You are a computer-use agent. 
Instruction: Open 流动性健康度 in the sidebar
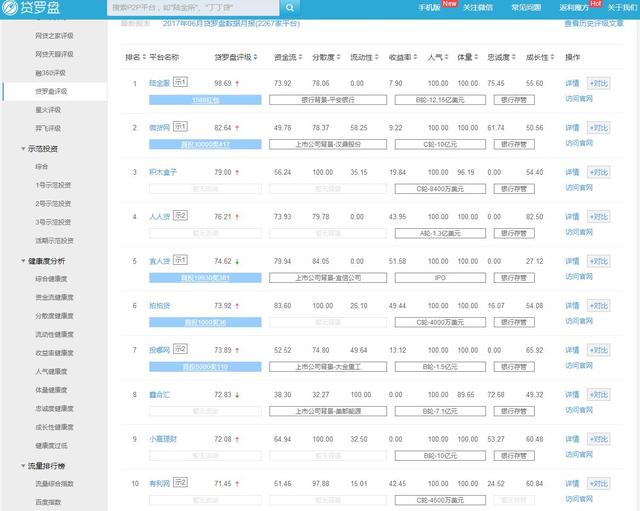point(54,335)
